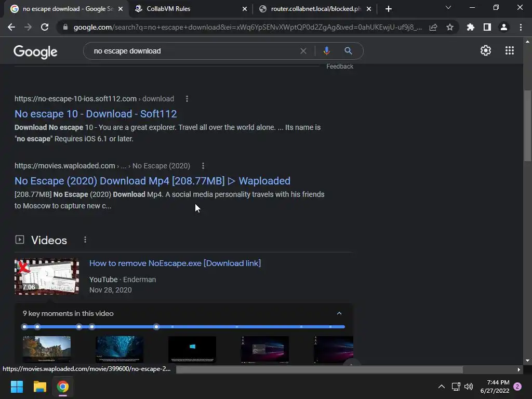View site information lock icon
532x399 pixels.
65,27
